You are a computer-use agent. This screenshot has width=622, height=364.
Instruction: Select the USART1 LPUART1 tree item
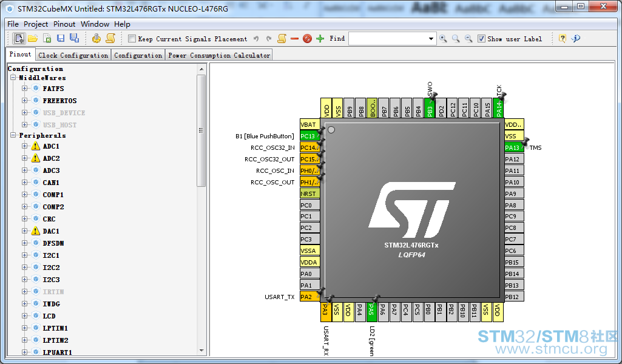58,352
